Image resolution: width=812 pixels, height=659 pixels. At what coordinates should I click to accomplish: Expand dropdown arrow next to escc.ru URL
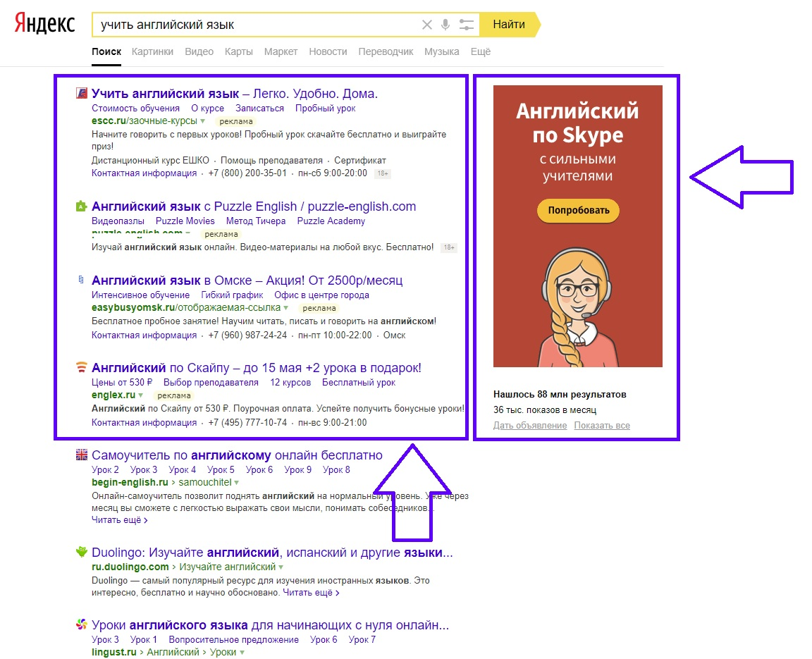point(203,121)
